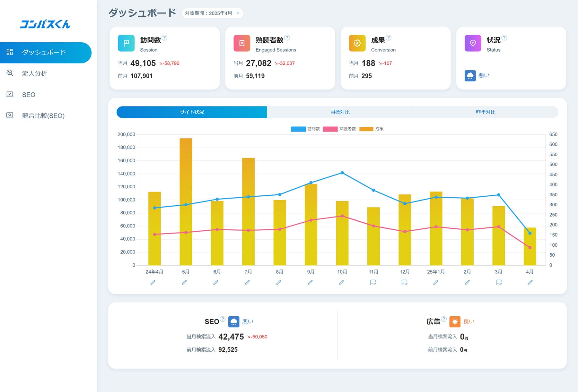Open the comment note icon under 11月
This screenshot has height=392, width=578.
[373, 282]
